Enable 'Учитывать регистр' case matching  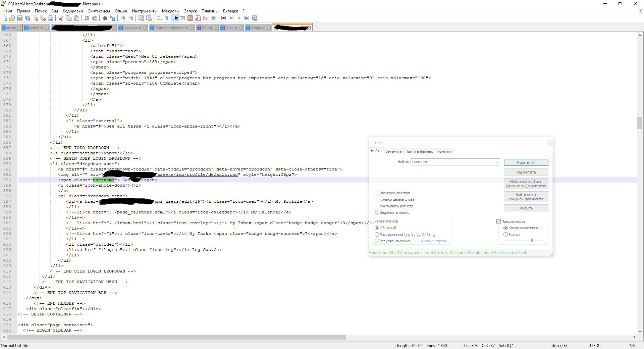coord(377,206)
